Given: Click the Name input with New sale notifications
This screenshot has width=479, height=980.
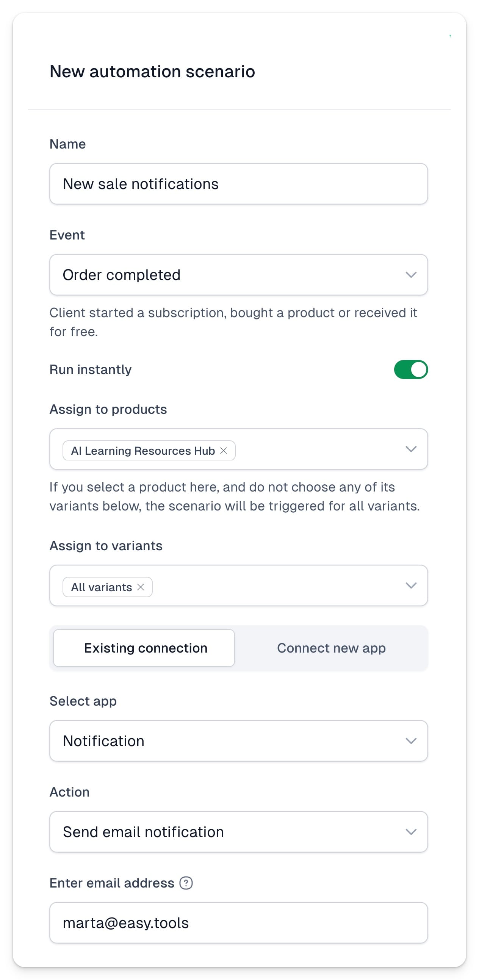Looking at the screenshot, I should pyautogui.click(x=238, y=184).
